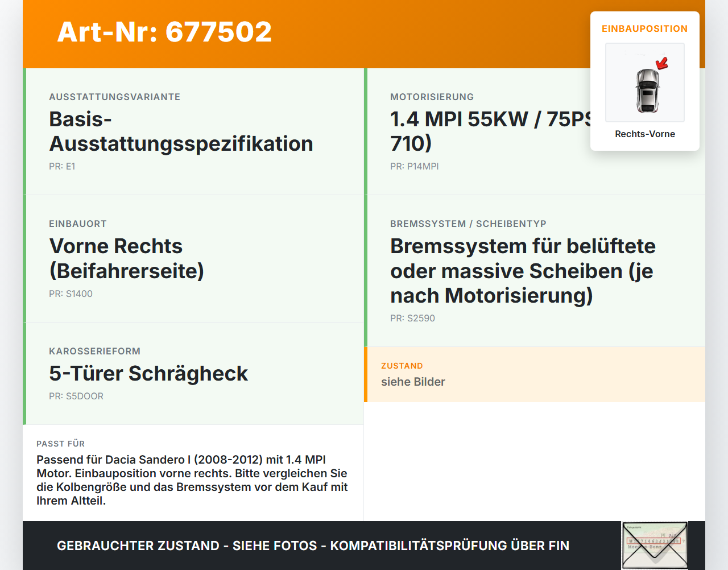This screenshot has height=570, width=728.
Task: Click the PR: S5DOOR code text
Action: point(76,396)
